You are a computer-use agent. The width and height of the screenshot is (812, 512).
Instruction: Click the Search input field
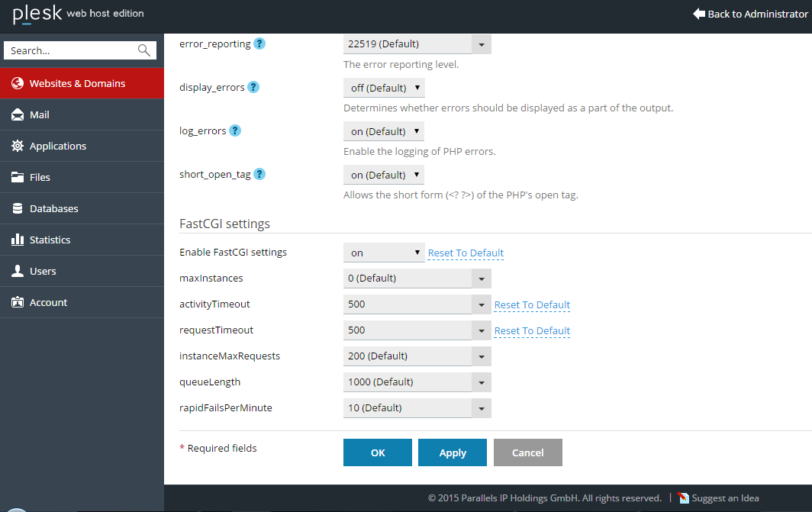(x=70, y=50)
